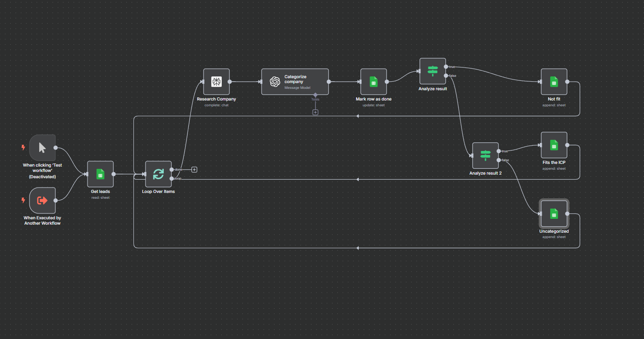This screenshot has width=644, height=339.
Task: Click the Get leads Google Sheets node icon
Action: click(100, 174)
